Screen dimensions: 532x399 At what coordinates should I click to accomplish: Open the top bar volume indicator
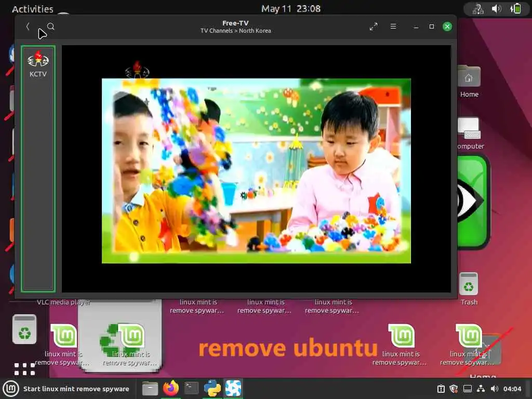tap(496, 9)
